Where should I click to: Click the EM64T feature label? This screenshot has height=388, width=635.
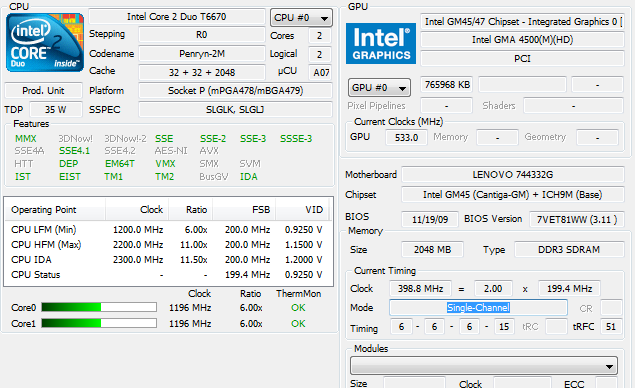tap(120, 164)
